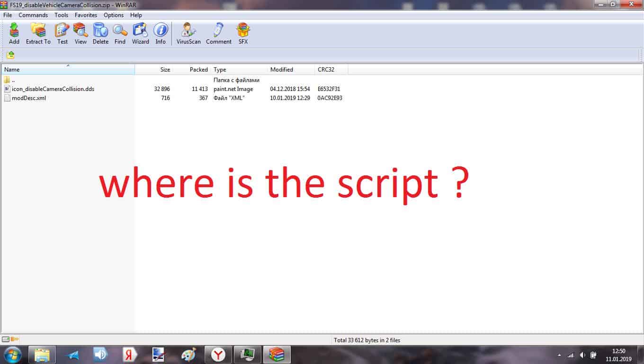Screen dimensions: 644x364
Task: Sort by Modified column header
Action: click(282, 70)
